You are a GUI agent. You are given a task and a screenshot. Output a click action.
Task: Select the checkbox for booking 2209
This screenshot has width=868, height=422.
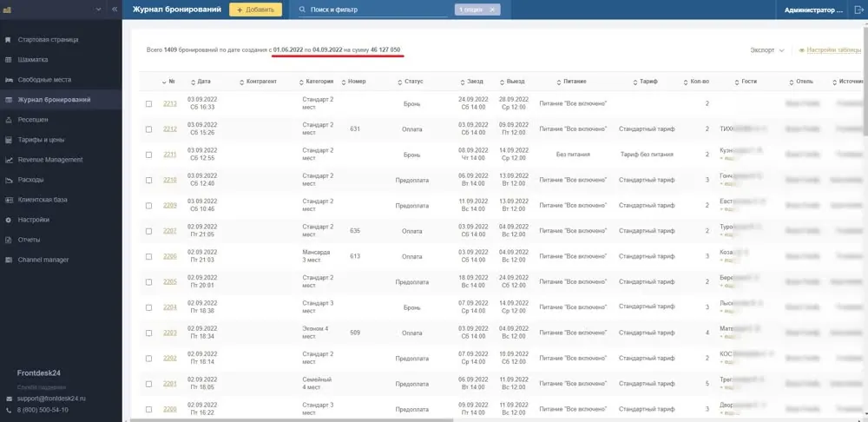tap(149, 206)
